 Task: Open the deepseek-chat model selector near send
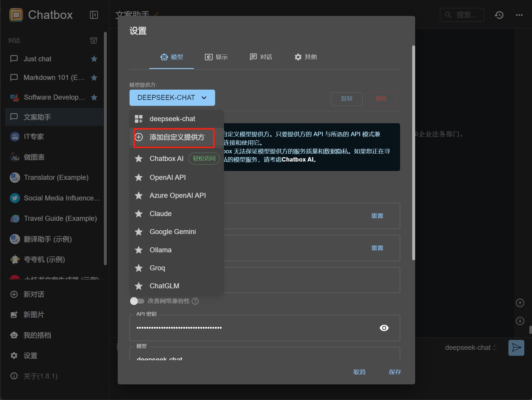[x=471, y=348]
